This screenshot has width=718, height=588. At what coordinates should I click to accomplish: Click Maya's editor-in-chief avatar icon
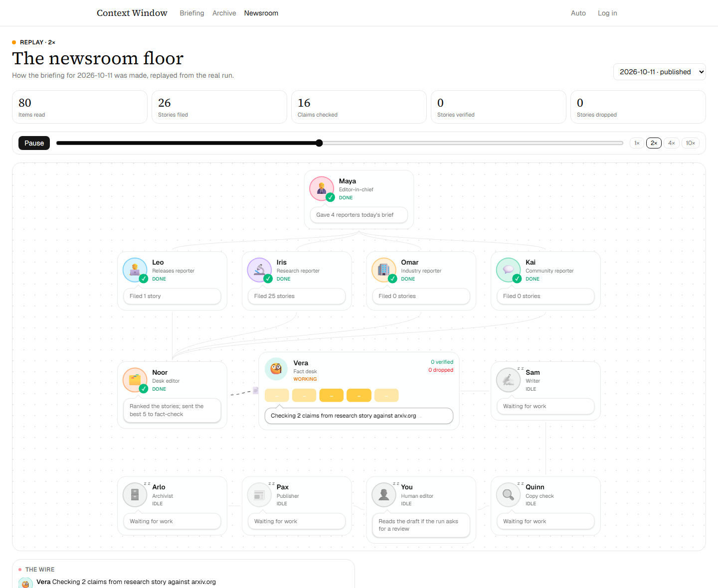coord(322,188)
